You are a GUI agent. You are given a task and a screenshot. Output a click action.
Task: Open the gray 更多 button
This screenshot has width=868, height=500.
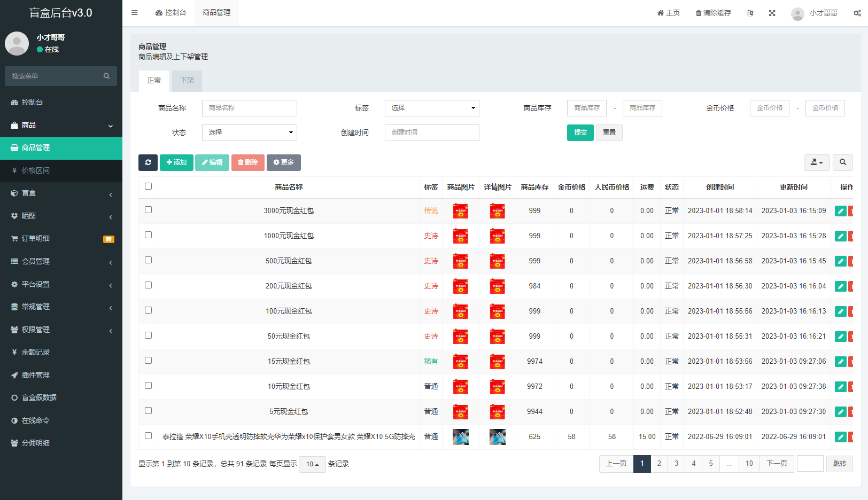click(284, 162)
